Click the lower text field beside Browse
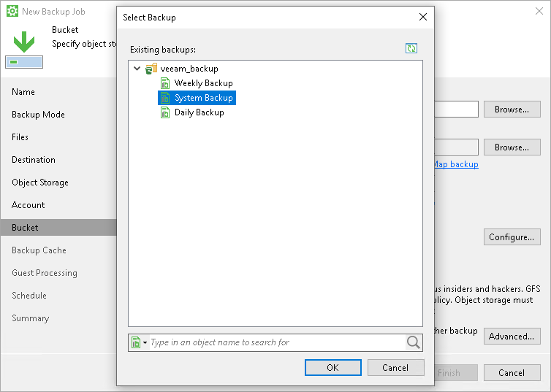This screenshot has height=392, width=551. [x=456, y=147]
